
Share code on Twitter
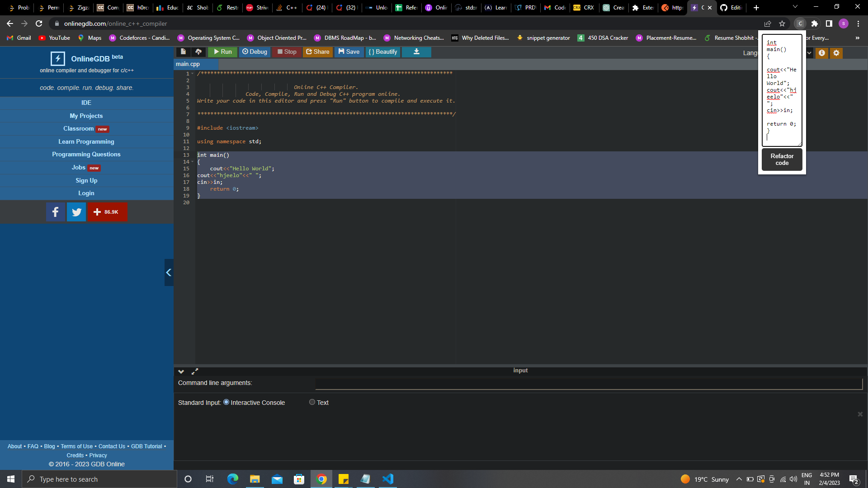[x=76, y=211]
